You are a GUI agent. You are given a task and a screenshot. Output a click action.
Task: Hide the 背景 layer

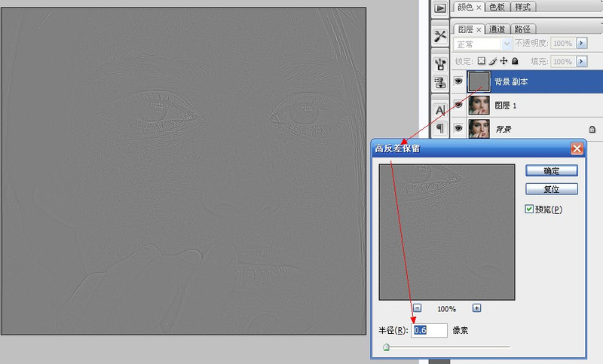(458, 128)
